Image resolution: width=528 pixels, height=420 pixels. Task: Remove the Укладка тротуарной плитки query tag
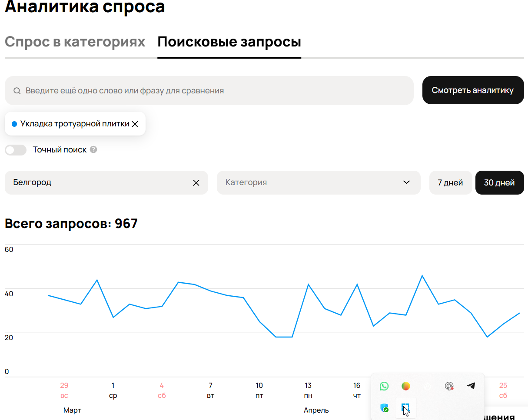coord(135,124)
